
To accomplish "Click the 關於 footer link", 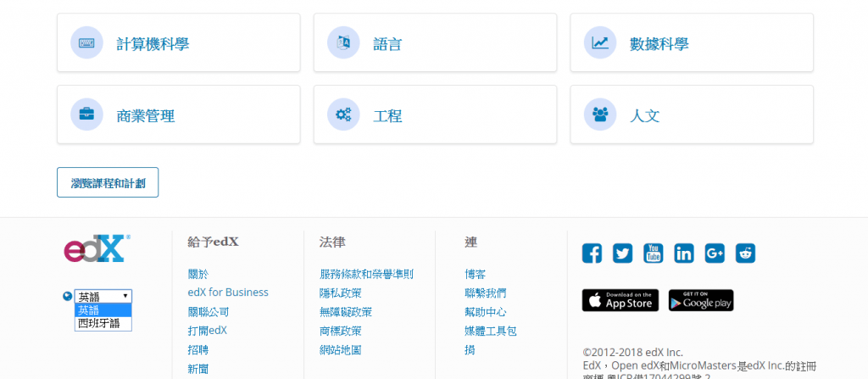I will [x=198, y=274].
